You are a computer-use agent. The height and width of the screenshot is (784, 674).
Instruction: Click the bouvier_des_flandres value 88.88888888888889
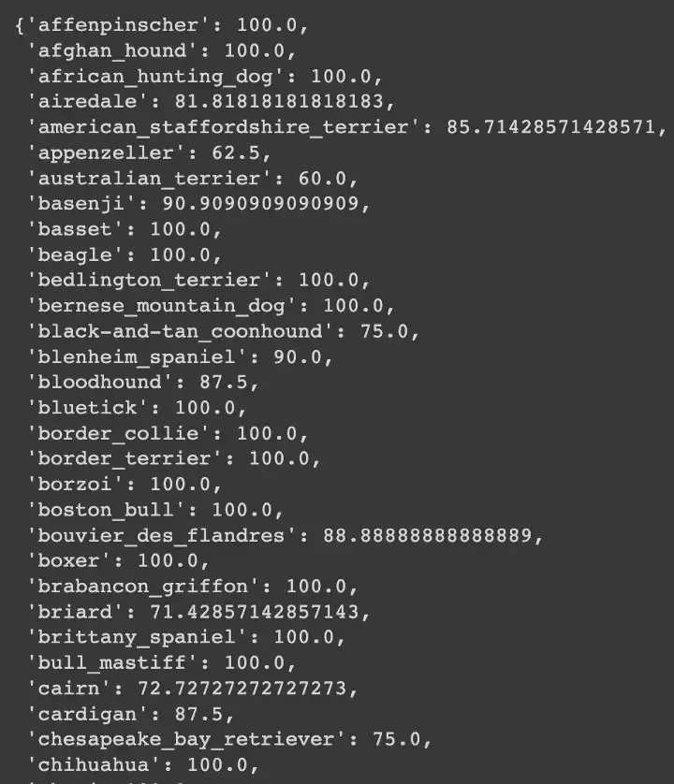[433, 536]
